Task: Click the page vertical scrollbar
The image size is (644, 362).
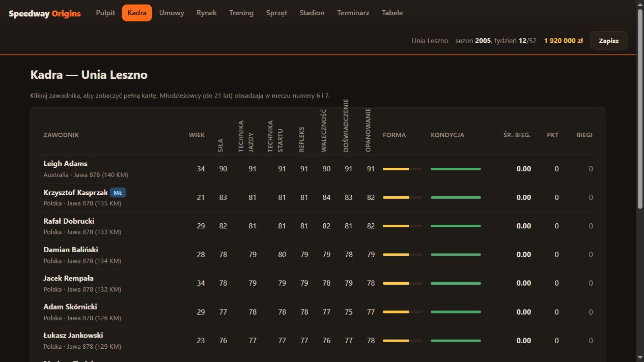Action: click(640, 109)
